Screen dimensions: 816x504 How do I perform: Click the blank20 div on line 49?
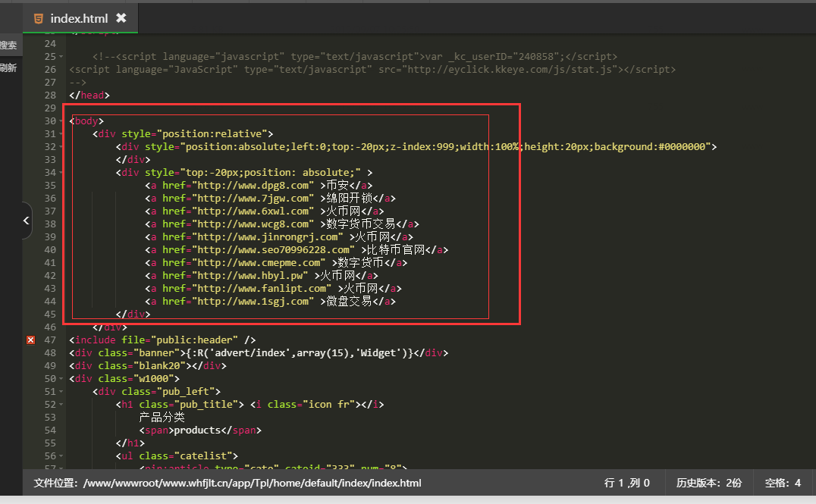(x=148, y=365)
